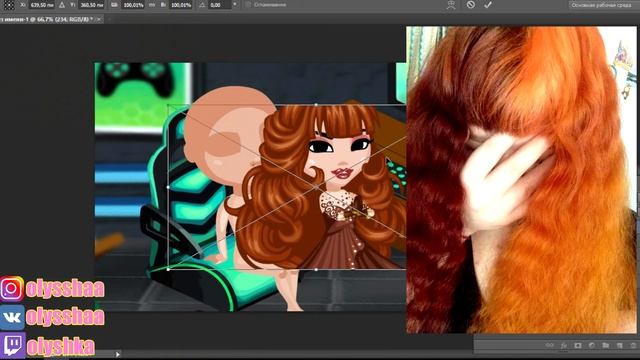The width and height of the screenshot is (640, 360).
Task: Enable the anti-alias checkbox in options bar
Action: [x=248, y=5]
